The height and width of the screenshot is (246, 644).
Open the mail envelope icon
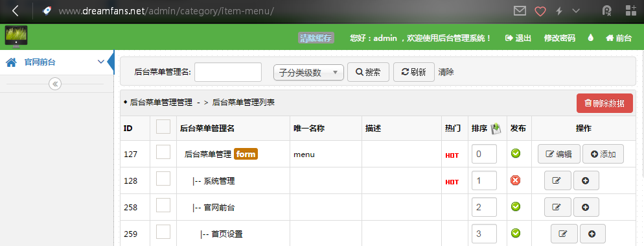pyautogui.click(x=520, y=11)
